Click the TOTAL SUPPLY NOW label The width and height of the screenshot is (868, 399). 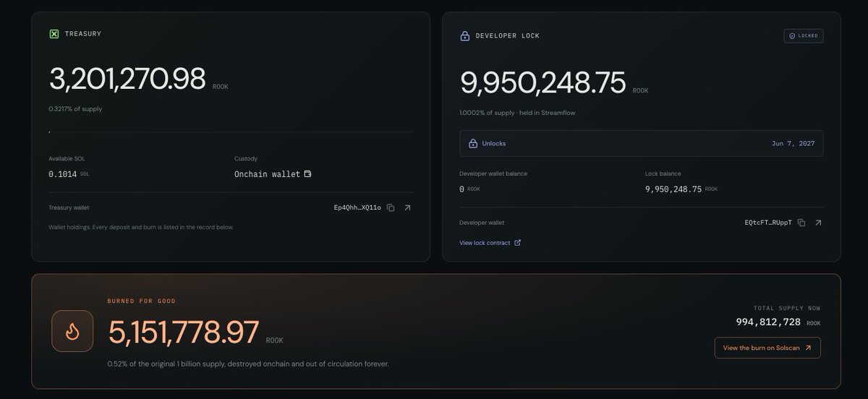[x=787, y=308]
